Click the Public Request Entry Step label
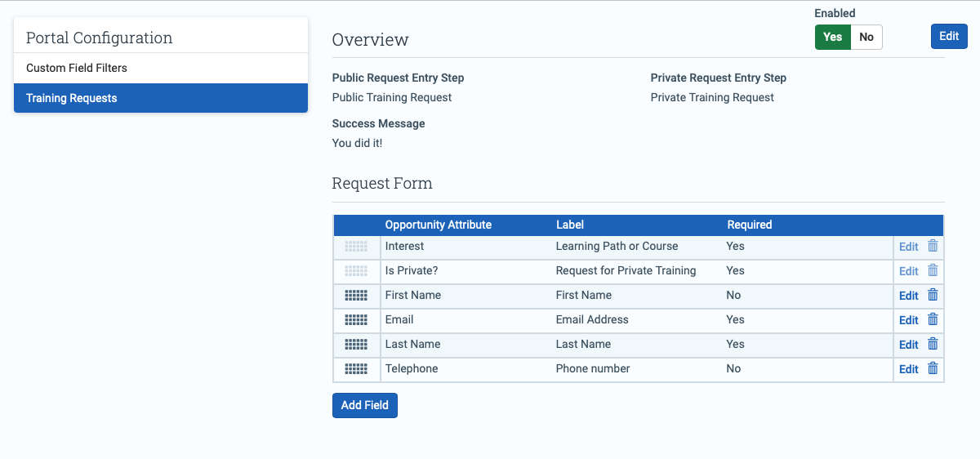 click(x=399, y=78)
